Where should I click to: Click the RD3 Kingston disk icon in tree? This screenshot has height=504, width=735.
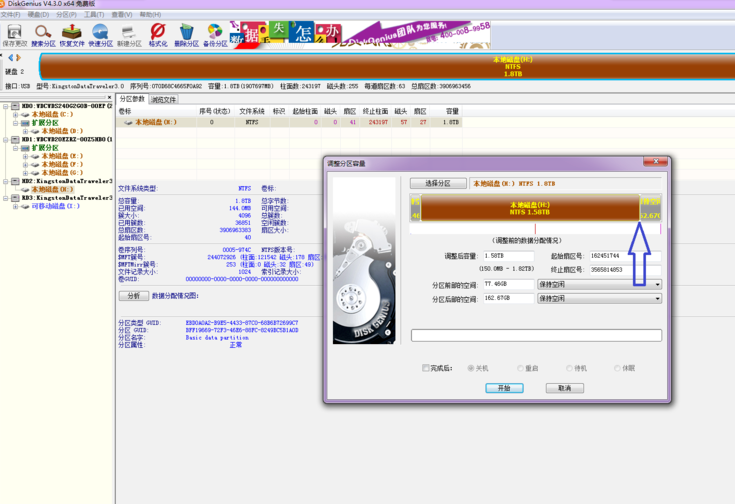coord(15,198)
